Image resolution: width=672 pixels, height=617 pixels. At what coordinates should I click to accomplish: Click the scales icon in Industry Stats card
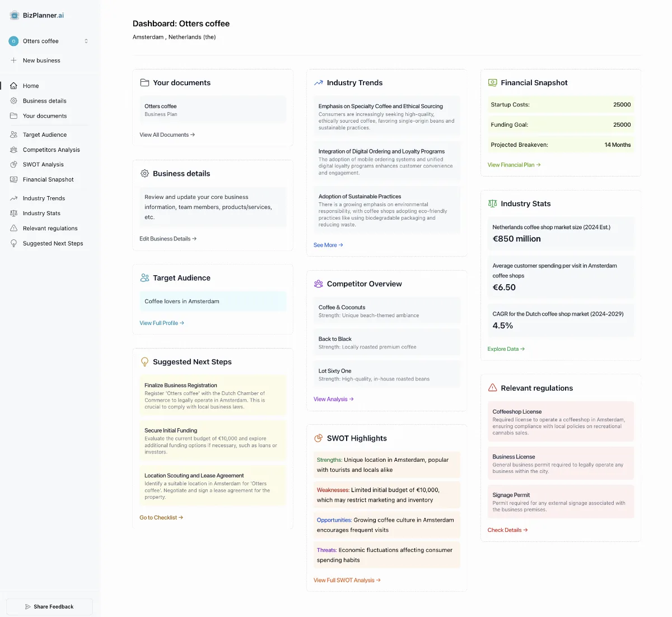click(492, 204)
